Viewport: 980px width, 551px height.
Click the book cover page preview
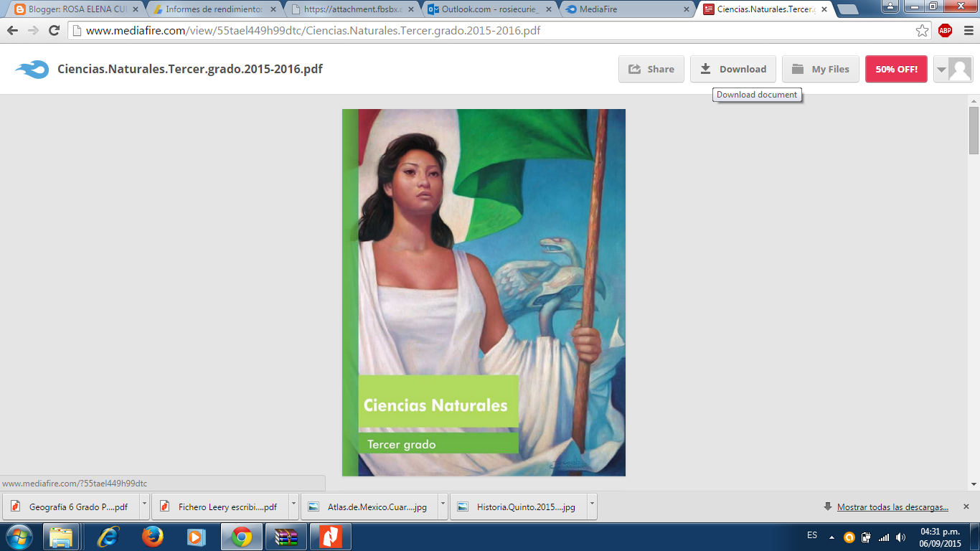(x=484, y=293)
